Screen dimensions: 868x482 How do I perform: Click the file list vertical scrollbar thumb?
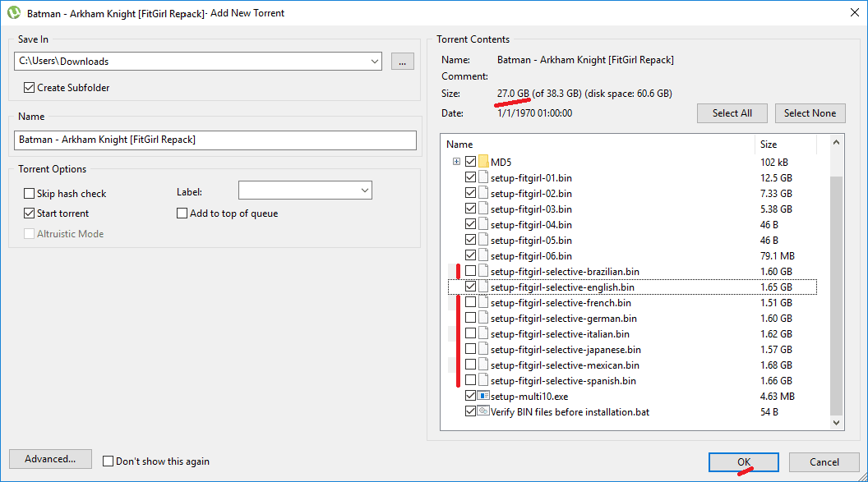pos(836,296)
